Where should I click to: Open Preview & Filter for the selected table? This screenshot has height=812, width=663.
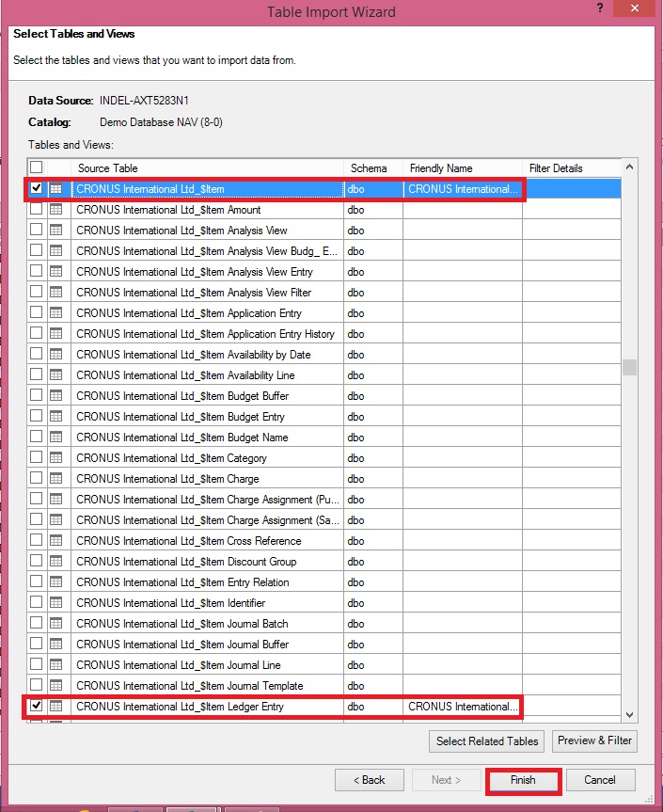pos(594,740)
